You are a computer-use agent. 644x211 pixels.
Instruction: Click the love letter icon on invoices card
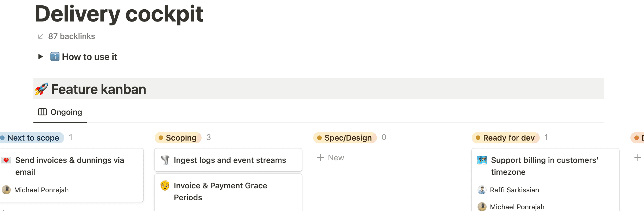click(x=6, y=160)
